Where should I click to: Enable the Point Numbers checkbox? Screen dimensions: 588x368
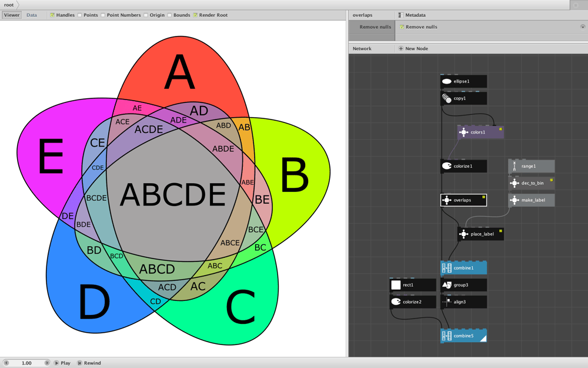tap(103, 15)
